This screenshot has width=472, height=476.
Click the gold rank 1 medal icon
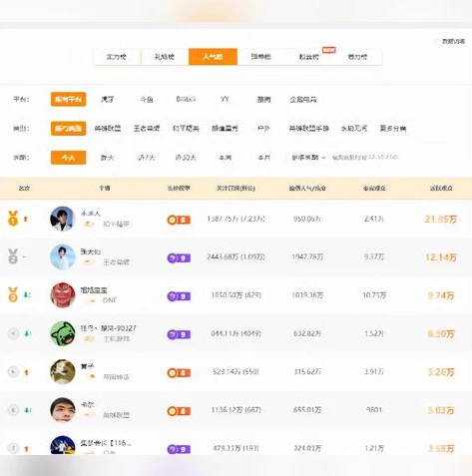coord(13,219)
